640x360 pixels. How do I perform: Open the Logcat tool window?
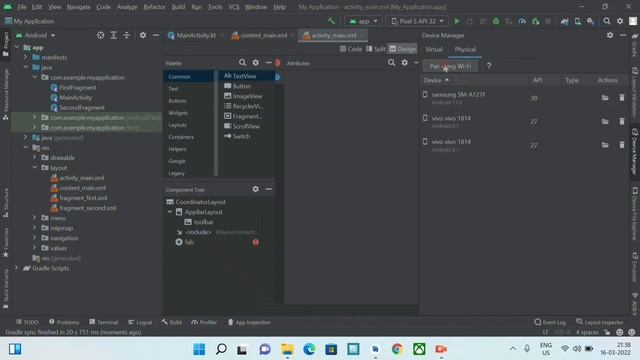140,322
